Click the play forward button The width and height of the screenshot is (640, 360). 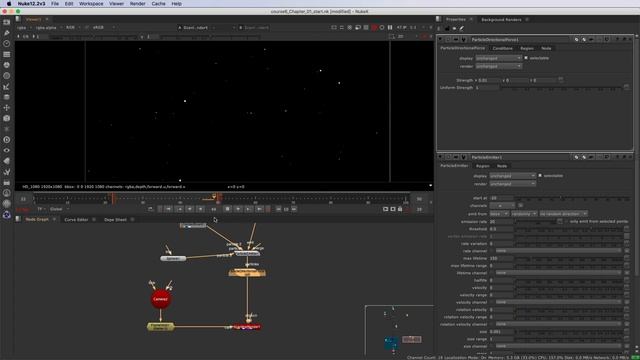pos(238,209)
